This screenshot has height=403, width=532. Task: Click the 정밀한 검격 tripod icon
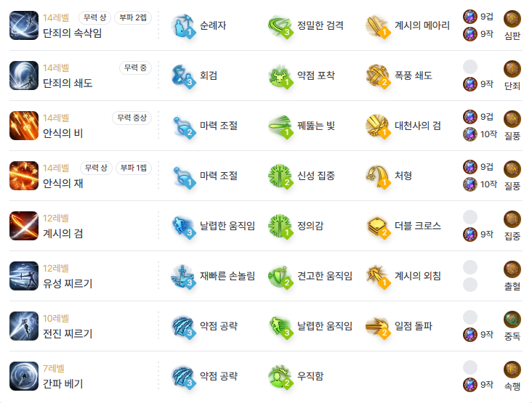point(281,25)
